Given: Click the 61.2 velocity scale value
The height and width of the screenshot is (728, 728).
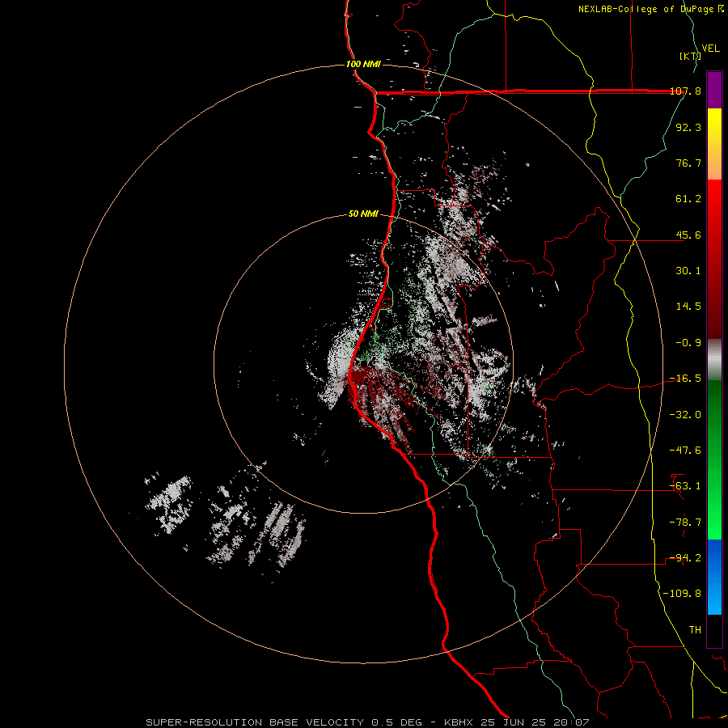Looking at the screenshot, I should 688,199.
